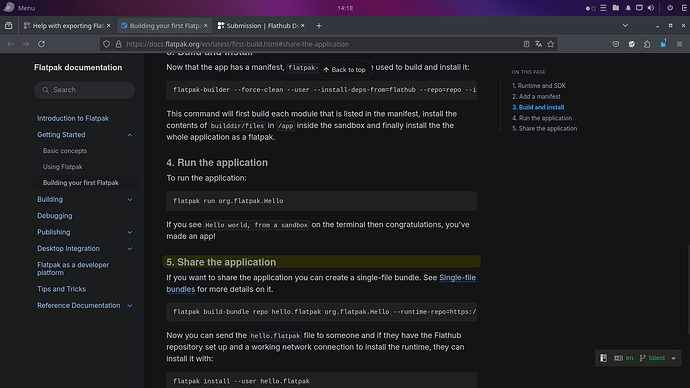Go forward to the next page
Image resolution: width=690 pixels, height=388 pixels.
click(26, 44)
